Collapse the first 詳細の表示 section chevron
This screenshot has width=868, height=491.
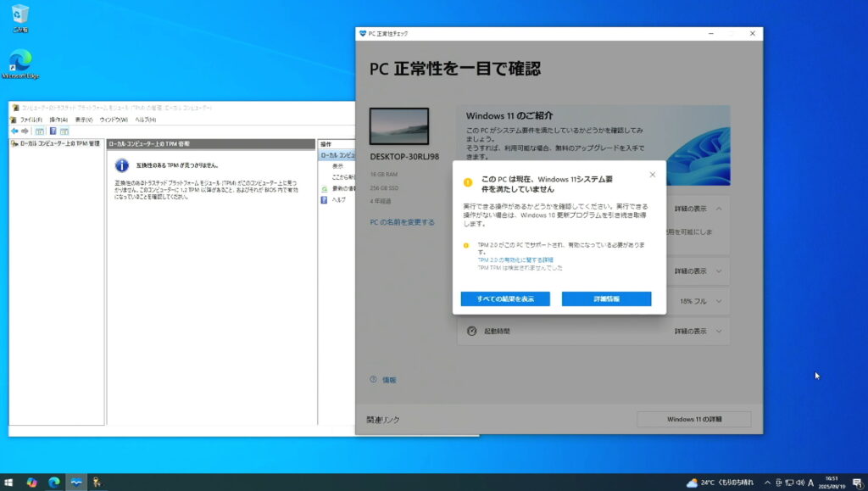point(719,209)
